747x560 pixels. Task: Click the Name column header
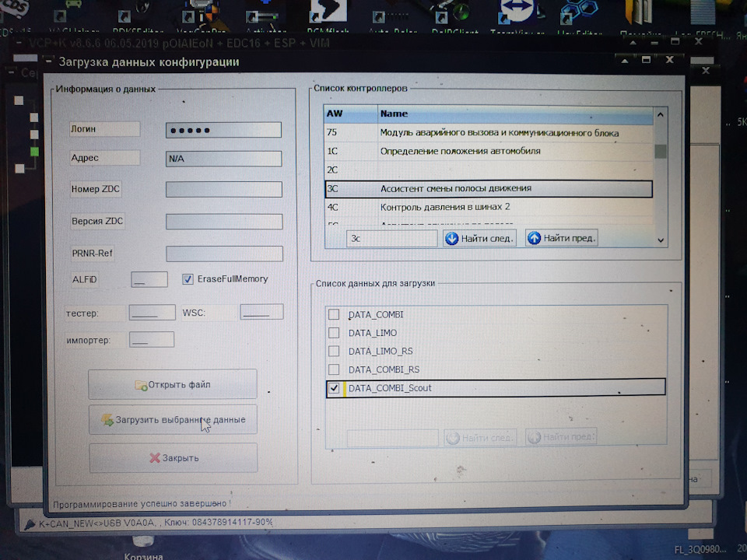point(515,114)
